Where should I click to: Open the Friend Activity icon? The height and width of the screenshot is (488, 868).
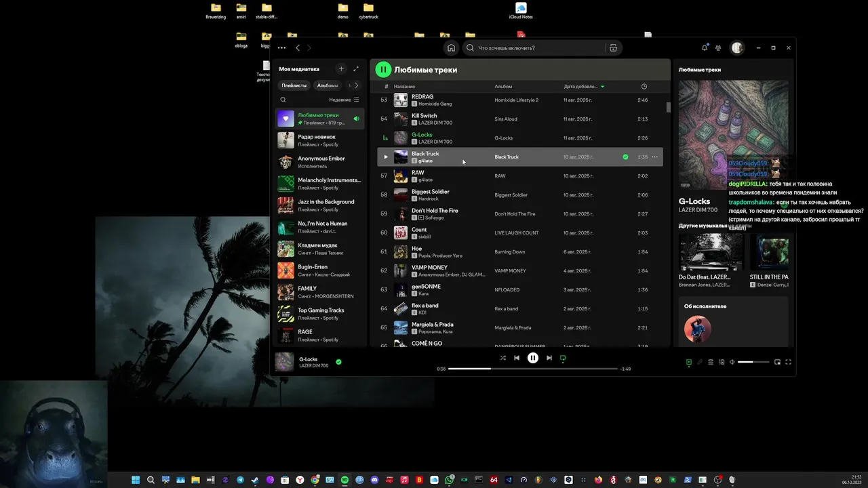pyautogui.click(x=718, y=48)
